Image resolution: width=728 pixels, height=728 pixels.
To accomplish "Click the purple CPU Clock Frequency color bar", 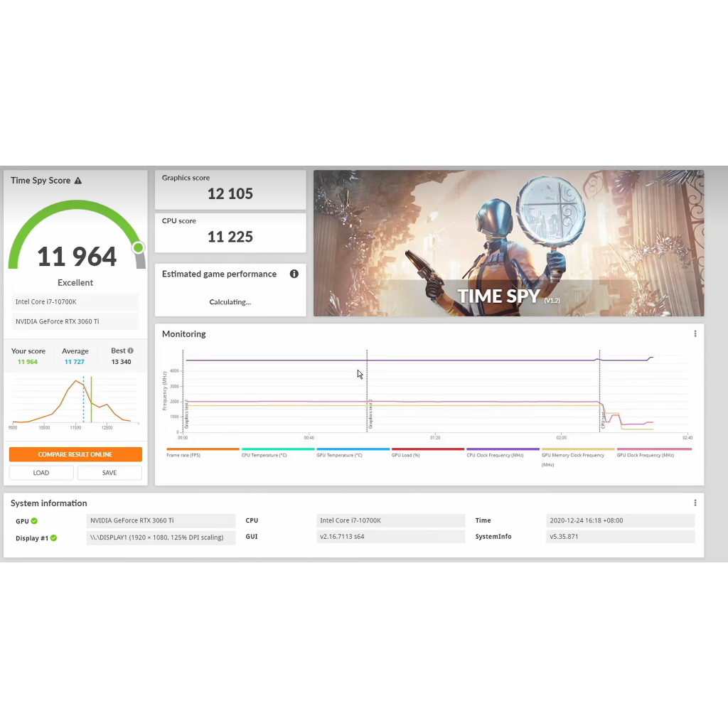I will pyautogui.click(x=503, y=449).
